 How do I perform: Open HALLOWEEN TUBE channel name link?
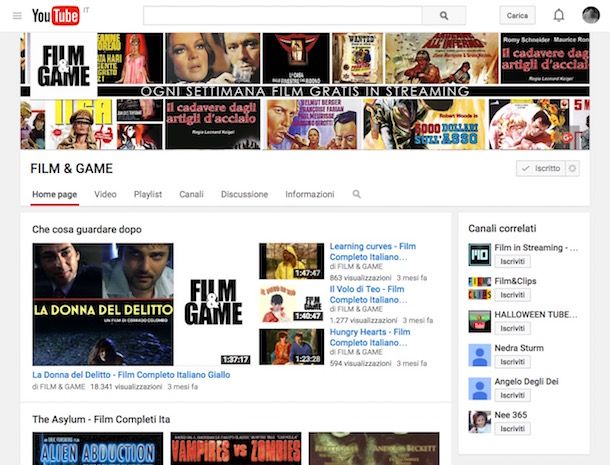[536, 314]
